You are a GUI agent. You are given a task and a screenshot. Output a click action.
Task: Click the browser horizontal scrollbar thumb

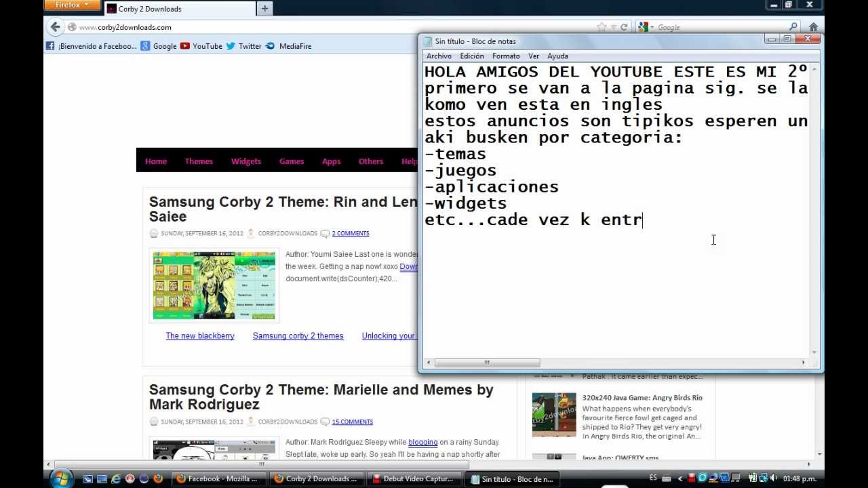click(261, 464)
